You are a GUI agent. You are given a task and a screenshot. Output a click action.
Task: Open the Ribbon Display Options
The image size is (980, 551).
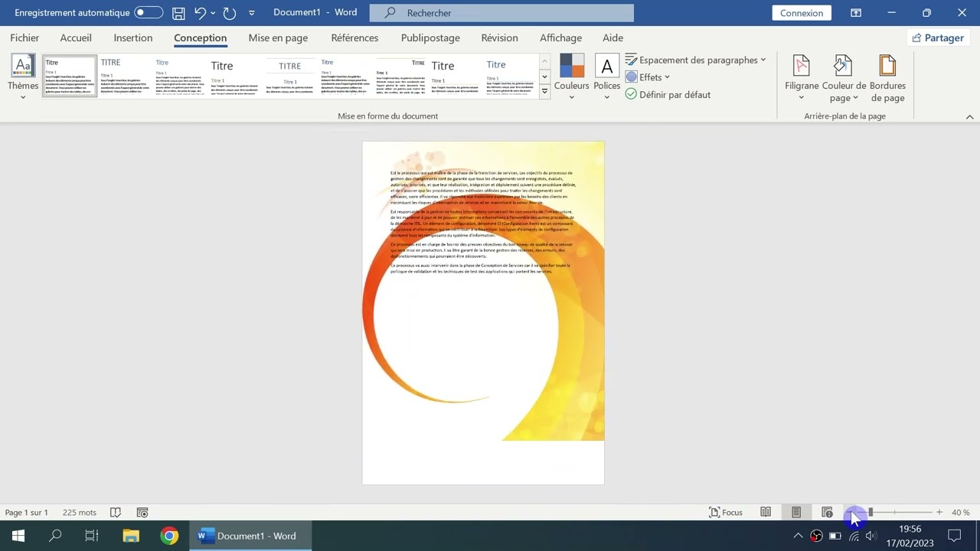[x=856, y=13]
